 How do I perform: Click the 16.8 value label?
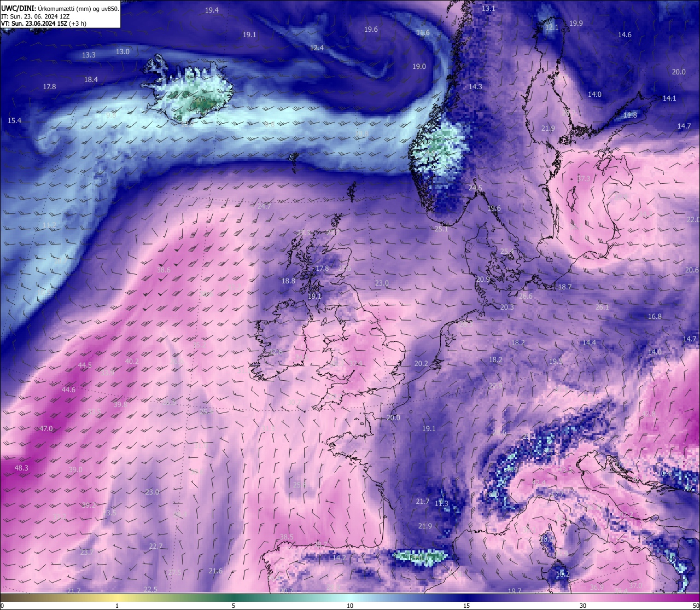click(655, 317)
